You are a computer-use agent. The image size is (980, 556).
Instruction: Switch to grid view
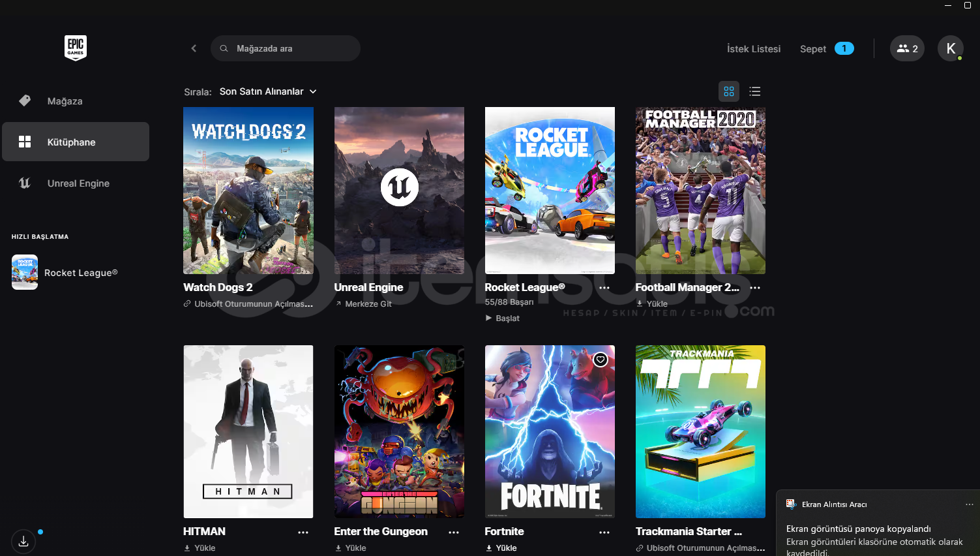(729, 91)
